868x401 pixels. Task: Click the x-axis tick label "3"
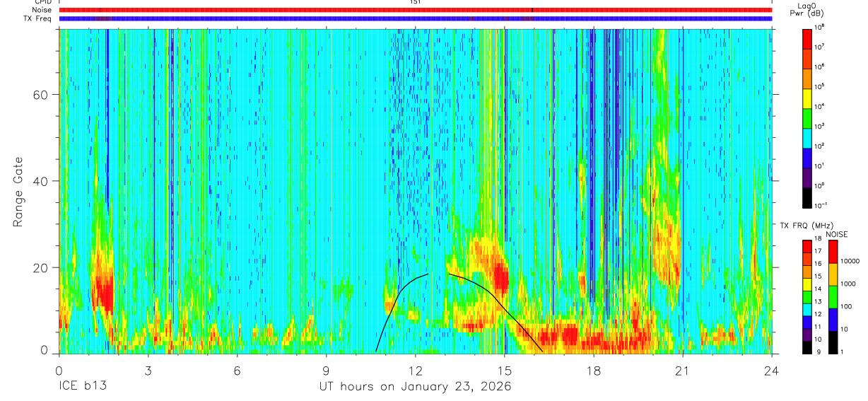point(148,371)
